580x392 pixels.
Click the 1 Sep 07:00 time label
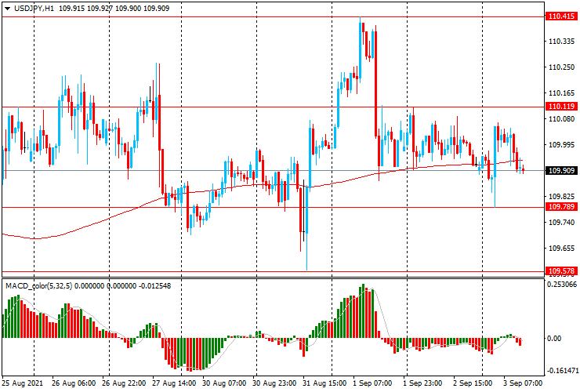(x=372, y=383)
